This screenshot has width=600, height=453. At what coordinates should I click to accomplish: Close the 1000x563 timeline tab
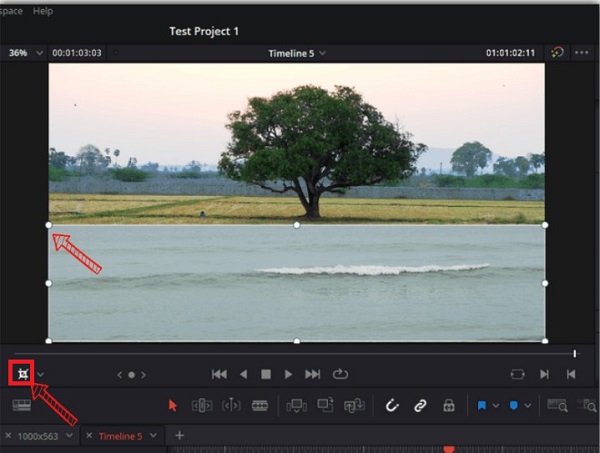(x=8, y=435)
